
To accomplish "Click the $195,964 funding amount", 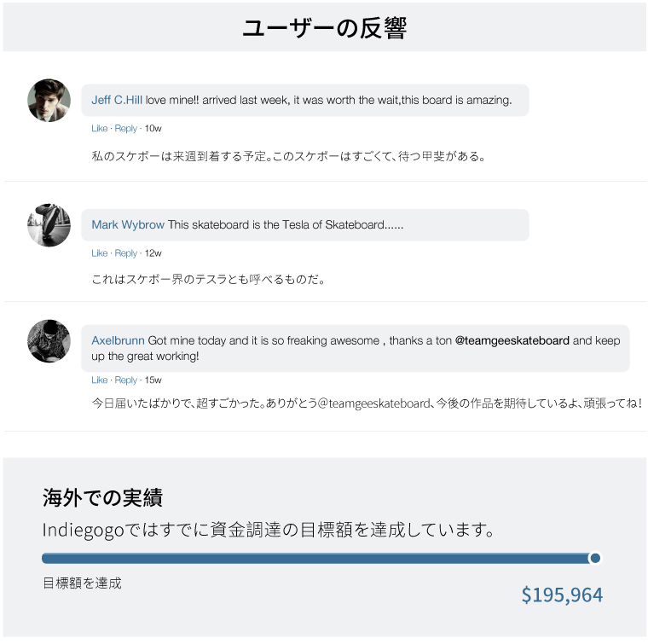I will [562, 595].
